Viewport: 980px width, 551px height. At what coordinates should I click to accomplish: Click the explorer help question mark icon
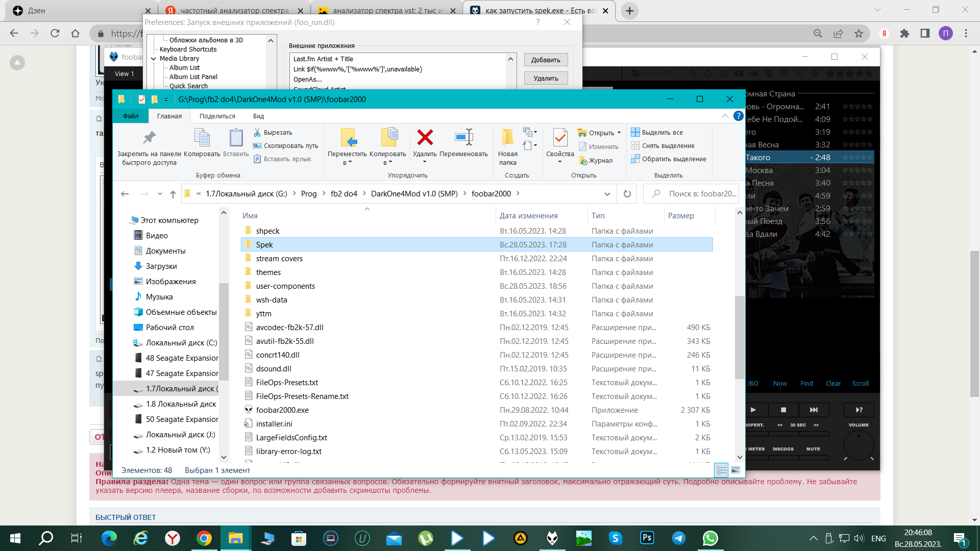738,116
